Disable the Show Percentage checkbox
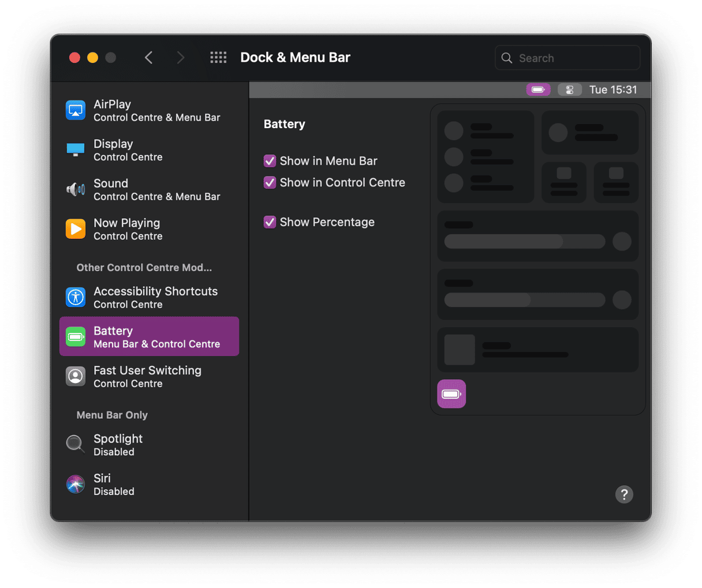The width and height of the screenshot is (702, 588). [x=270, y=222]
